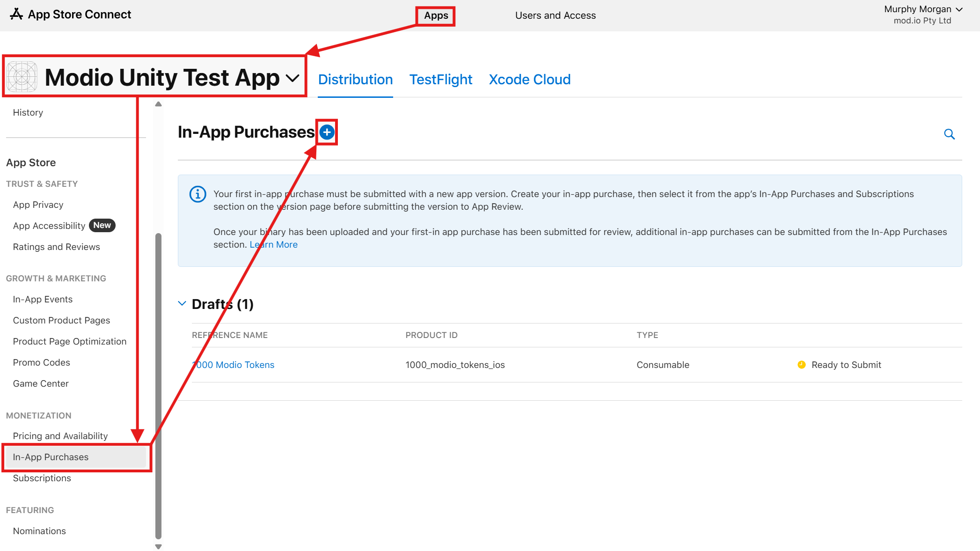This screenshot has height=551, width=980.
Task: Select History in the sidebar
Action: pyautogui.click(x=28, y=112)
